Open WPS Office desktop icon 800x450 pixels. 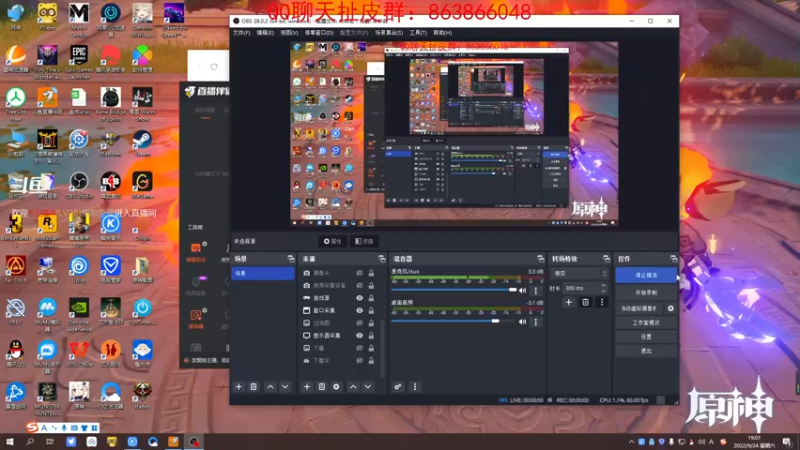tap(79, 354)
